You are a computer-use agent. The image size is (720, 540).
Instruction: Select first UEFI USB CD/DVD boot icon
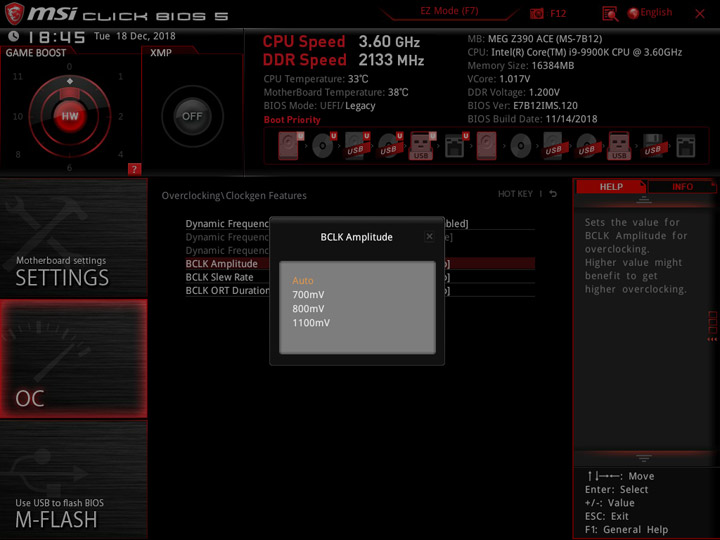coord(390,146)
